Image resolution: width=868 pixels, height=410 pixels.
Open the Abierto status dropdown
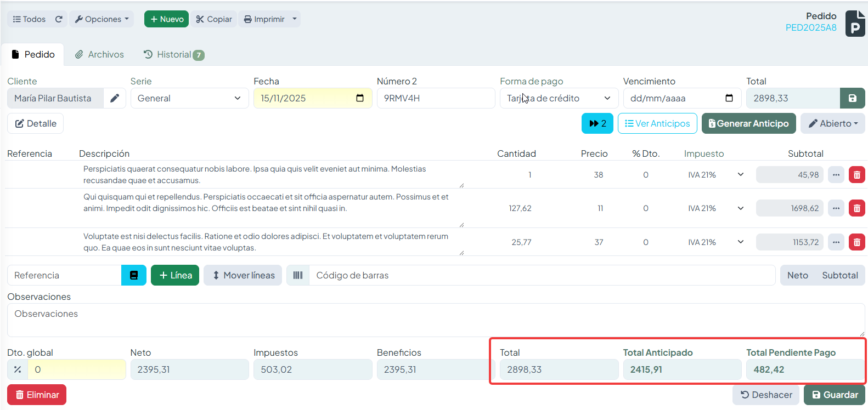pyautogui.click(x=833, y=123)
